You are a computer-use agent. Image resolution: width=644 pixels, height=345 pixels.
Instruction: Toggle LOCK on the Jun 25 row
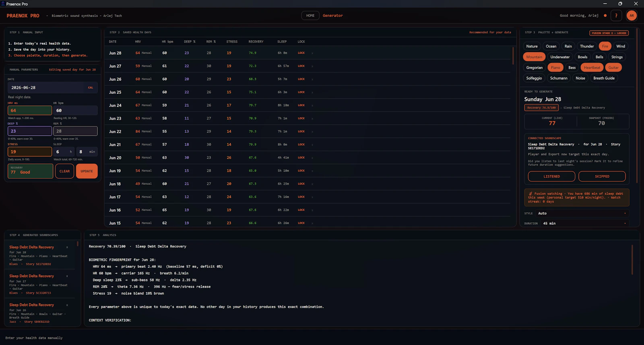point(301,92)
